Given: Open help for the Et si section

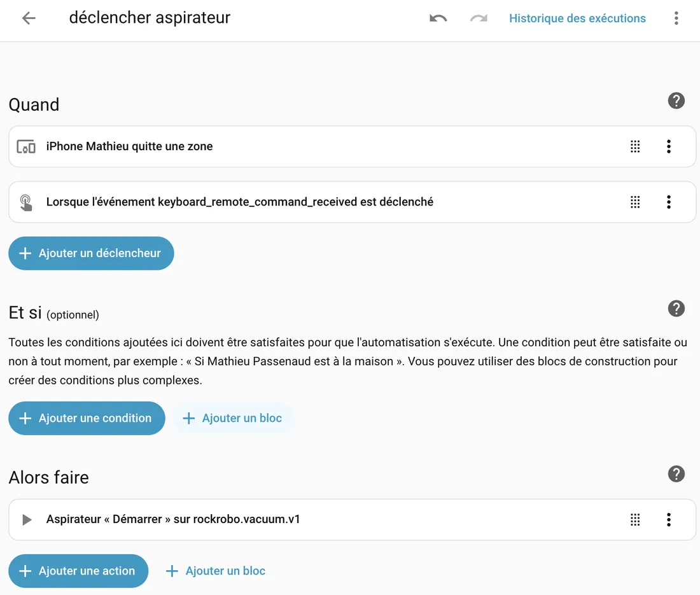Looking at the screenshot, I should [676, 309].
